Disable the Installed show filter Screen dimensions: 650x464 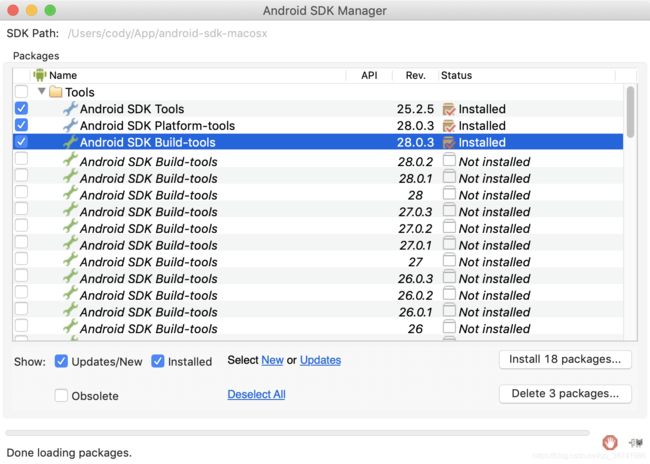158,361
